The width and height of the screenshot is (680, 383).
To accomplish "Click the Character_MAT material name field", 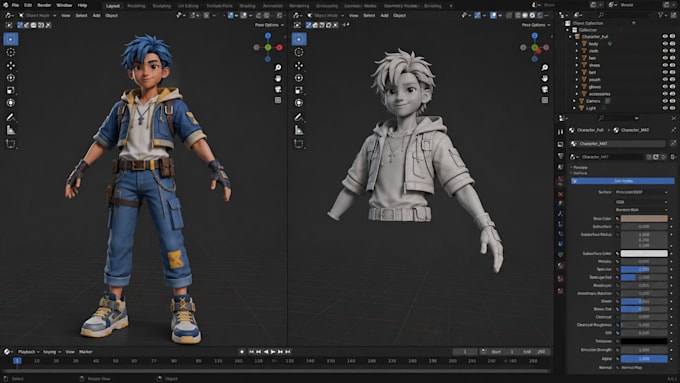I will pos(618,144).
